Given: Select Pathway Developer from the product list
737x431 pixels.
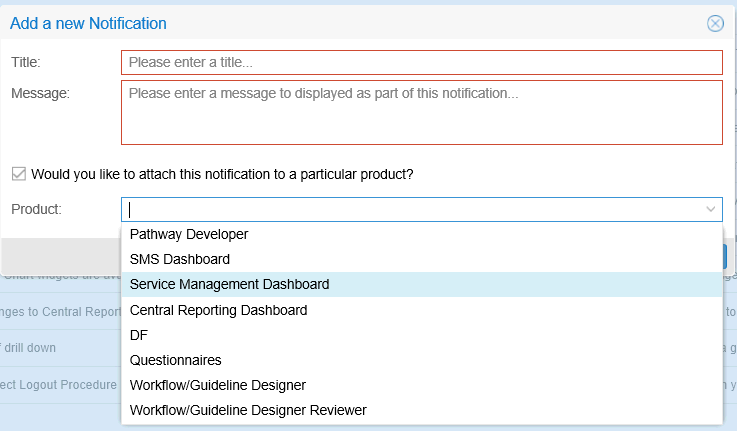Looking at the screenshot, I should coord(189,234).
